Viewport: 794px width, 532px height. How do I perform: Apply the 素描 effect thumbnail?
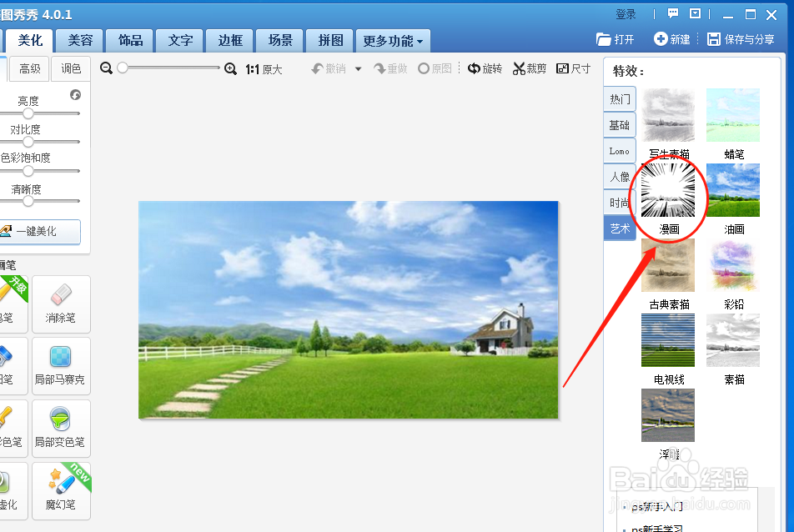(733, 340)
